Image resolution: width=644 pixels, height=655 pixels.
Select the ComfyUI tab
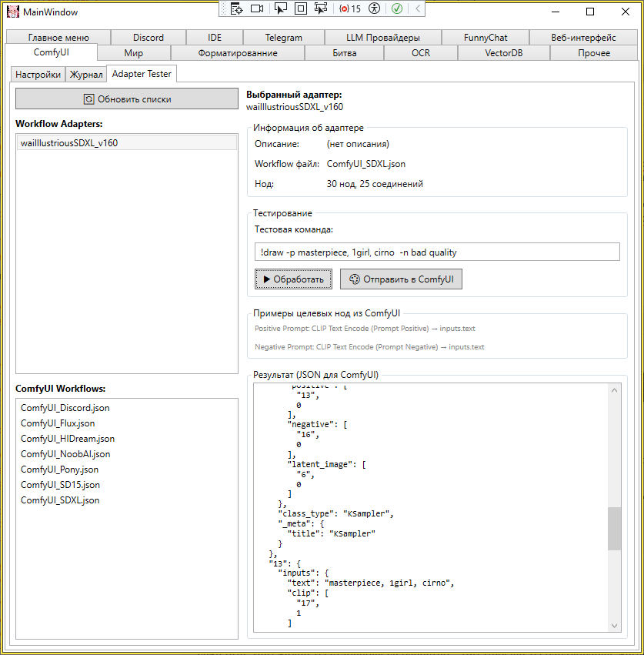[x=52, y=52]
